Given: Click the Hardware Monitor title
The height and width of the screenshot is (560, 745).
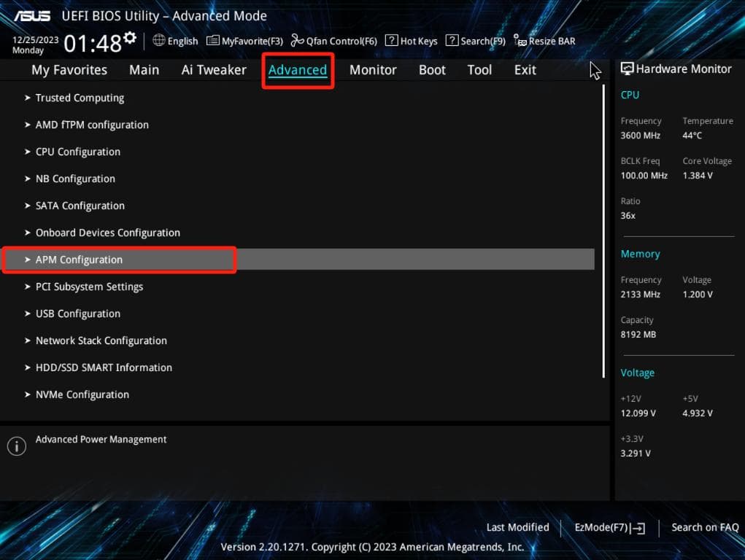Looking at the screenshot, I should [684, 69].
